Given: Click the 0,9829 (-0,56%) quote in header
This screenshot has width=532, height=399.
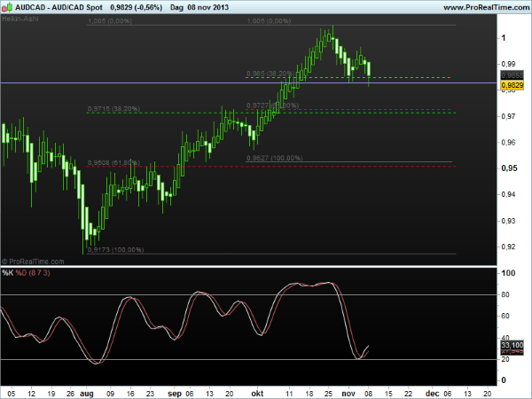Looking at the screenshot, I should click(x=136, y=7).
